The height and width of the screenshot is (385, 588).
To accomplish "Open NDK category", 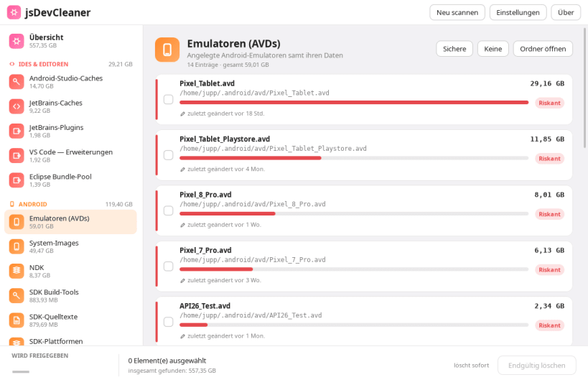I will (70, 271).
